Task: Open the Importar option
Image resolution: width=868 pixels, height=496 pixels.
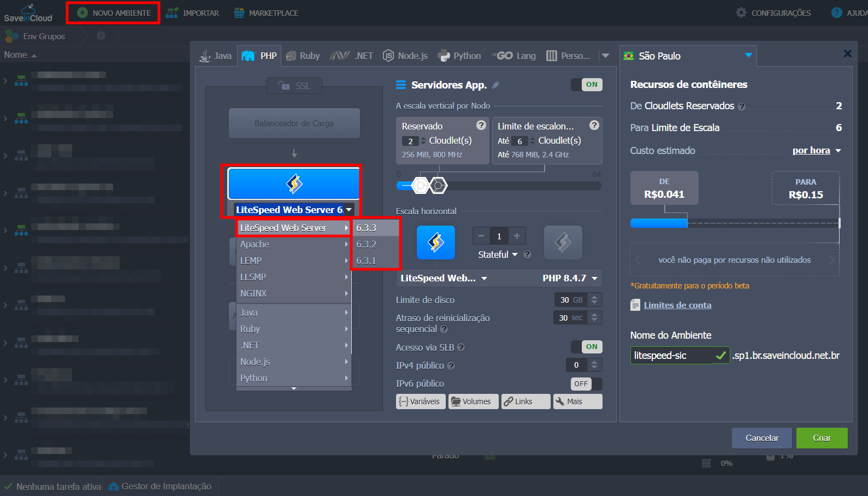Action: pos(192,13)
